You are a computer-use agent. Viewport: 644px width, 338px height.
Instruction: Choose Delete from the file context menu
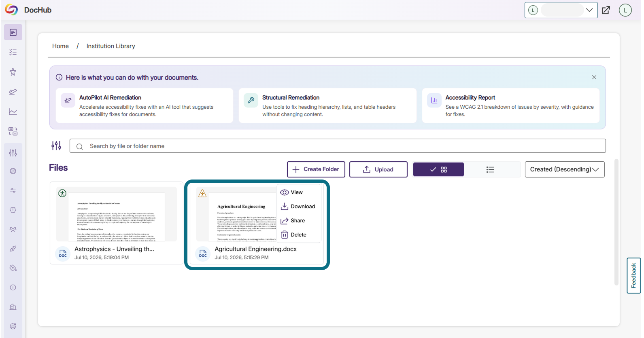pyautogui.click(x=299, y=235)
